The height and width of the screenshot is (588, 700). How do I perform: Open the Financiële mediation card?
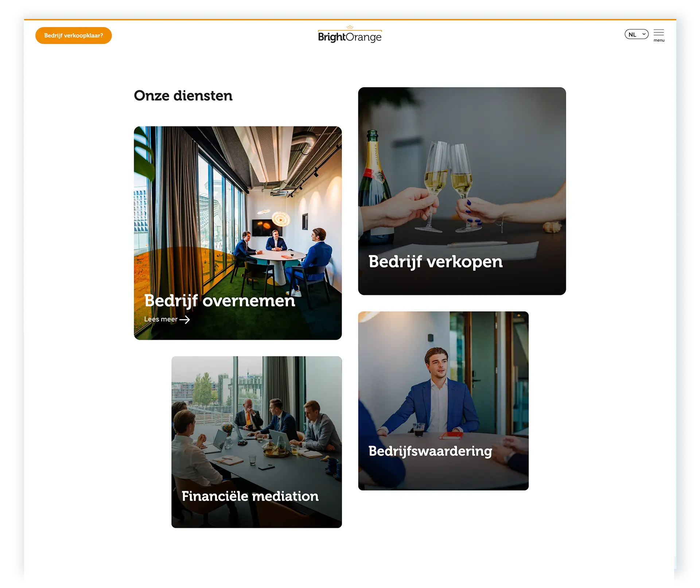pyautogui.click(x=257, y=442)
